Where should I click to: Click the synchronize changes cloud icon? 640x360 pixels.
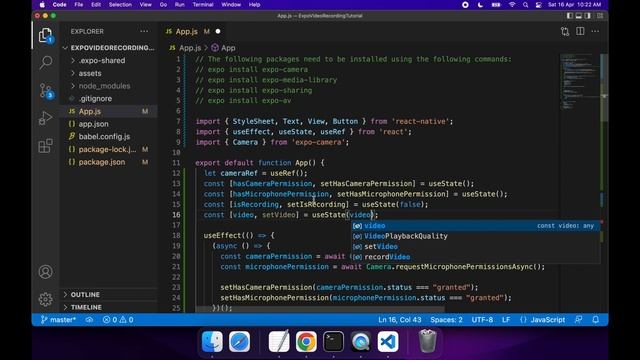pos(89,320)
